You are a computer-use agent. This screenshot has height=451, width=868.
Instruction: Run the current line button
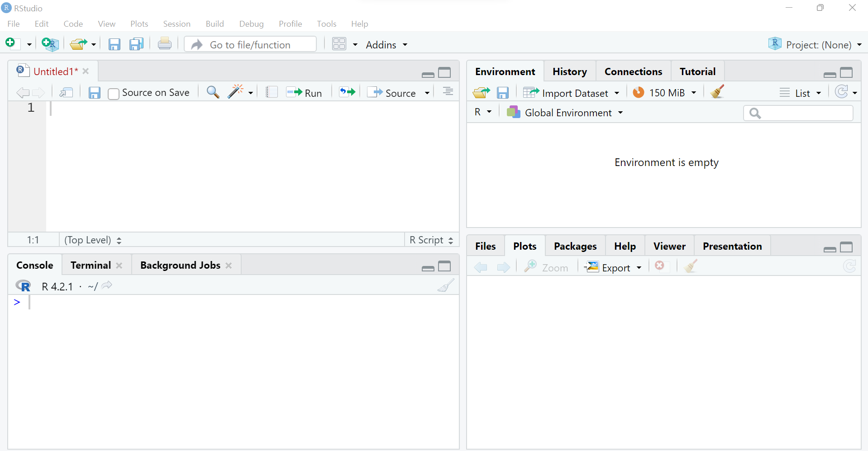point(304,93)
